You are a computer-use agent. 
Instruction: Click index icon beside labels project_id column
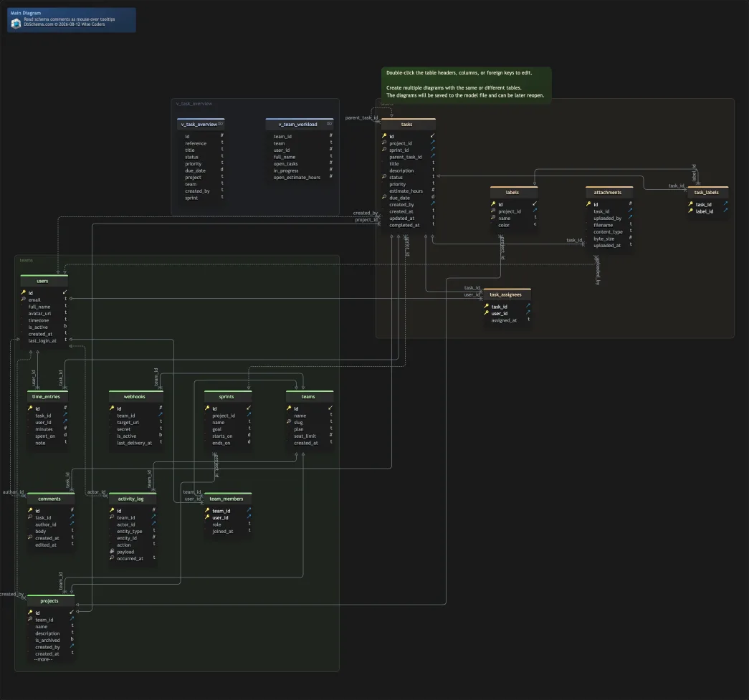point(493,211)
